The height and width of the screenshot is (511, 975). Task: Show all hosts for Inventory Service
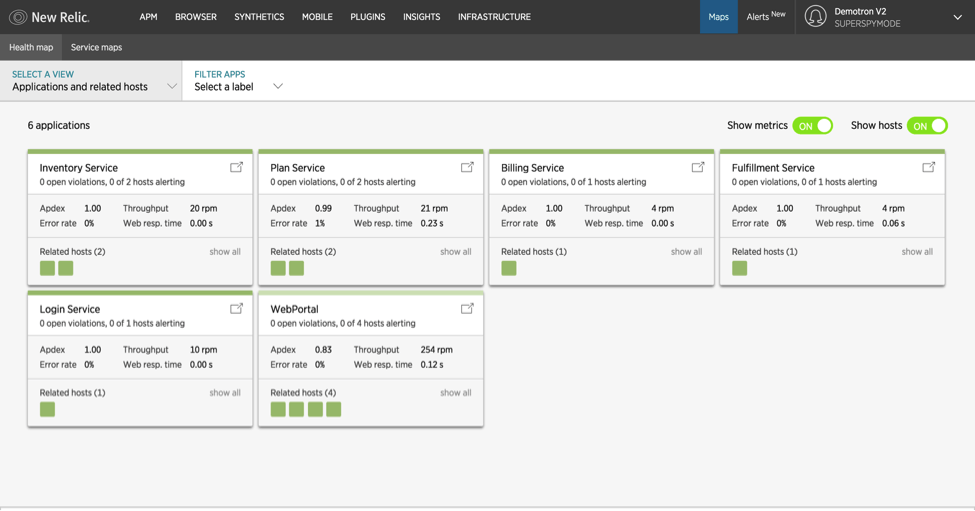(x=225, y=252)
